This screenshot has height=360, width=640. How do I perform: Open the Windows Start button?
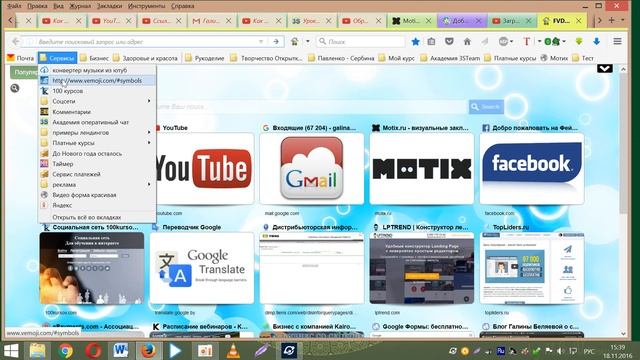tap(11, 351)
